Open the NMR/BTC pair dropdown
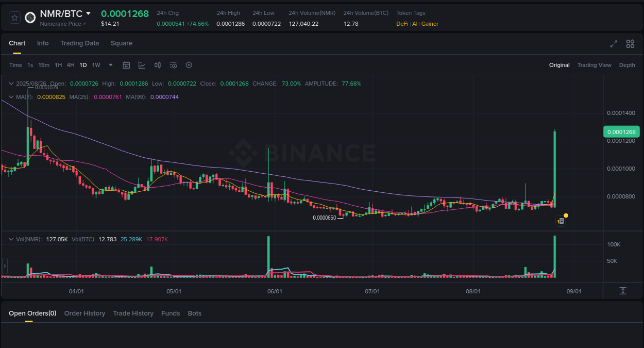 (x=88, y=13)
